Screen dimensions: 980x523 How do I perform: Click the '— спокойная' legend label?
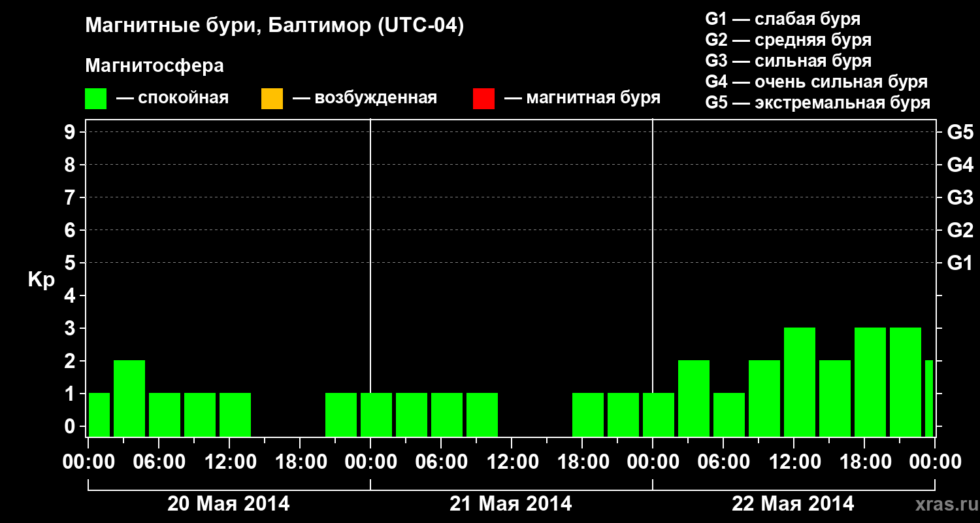tap(172, 98)
